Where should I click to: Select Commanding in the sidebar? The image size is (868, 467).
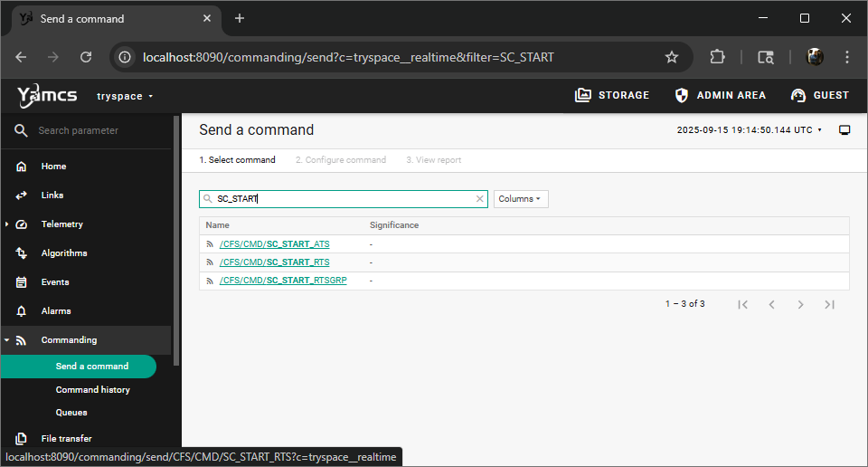click(69, 340)
